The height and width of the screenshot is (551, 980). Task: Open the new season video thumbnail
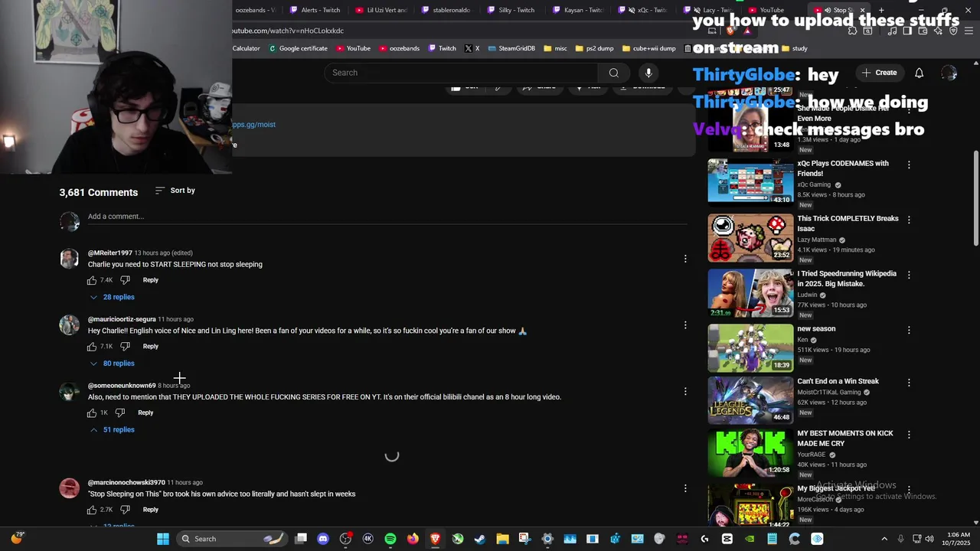(750, 347)
